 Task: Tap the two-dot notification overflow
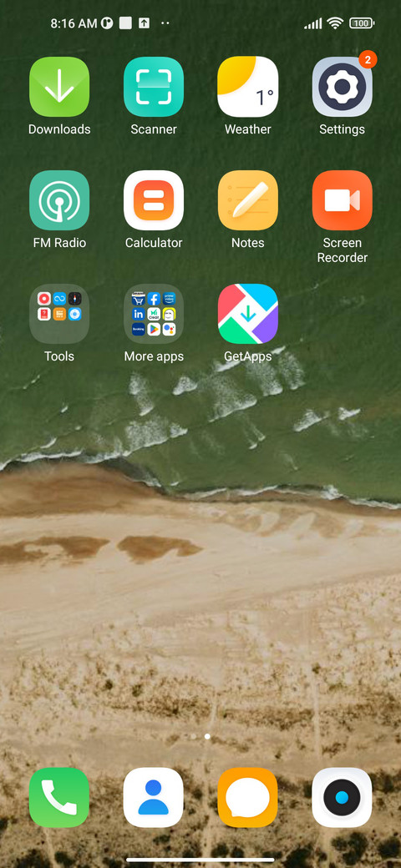tap(165, 23)
